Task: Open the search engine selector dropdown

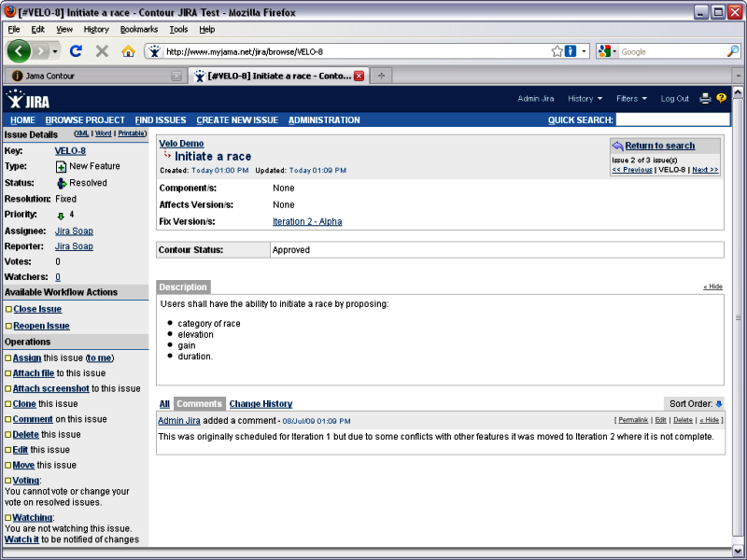Action: [608, 51]
